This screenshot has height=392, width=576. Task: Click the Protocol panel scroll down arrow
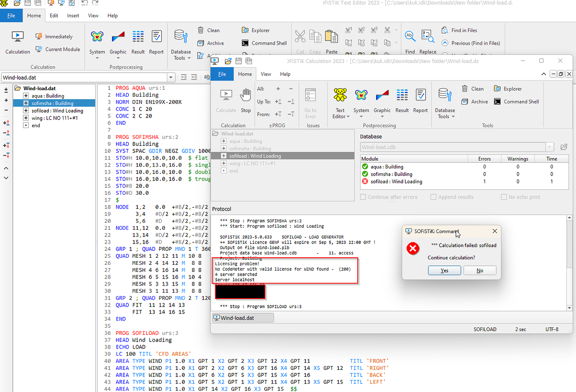(569, 308)
